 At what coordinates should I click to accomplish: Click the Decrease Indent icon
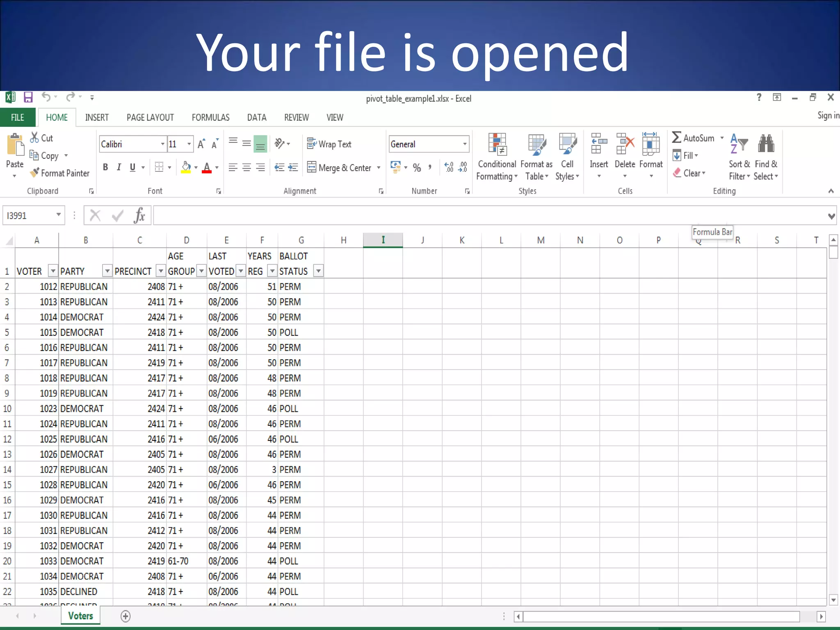(279, 167)
